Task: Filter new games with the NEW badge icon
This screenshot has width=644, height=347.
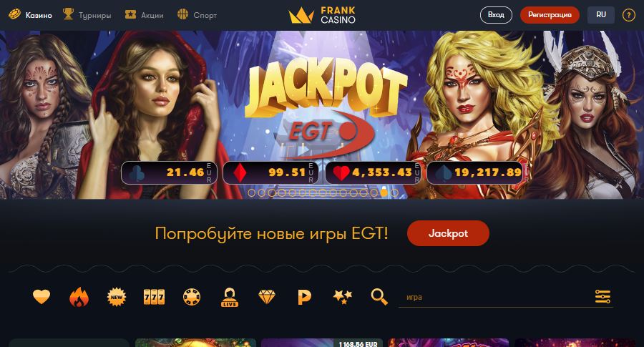Action: click(x=117, y=297)
